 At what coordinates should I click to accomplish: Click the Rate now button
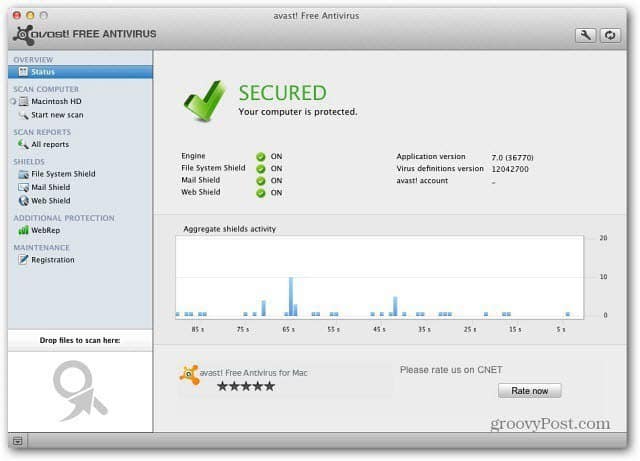(x=529, y=391)
